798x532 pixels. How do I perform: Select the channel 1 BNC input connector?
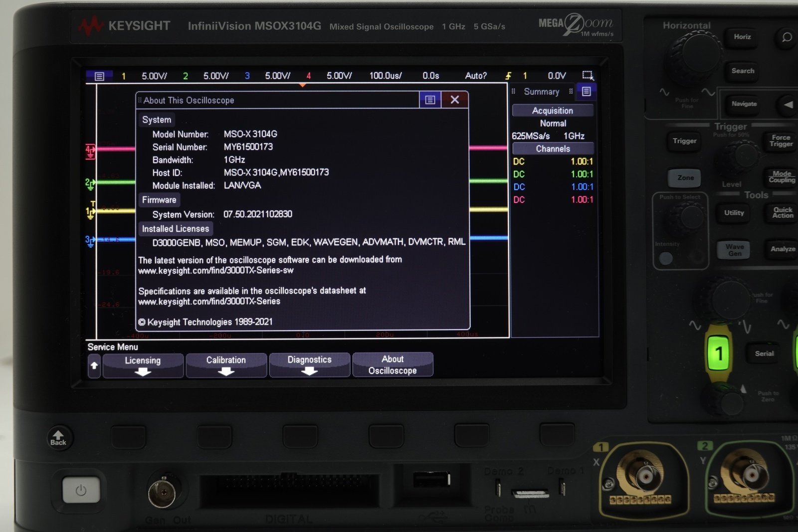tap(644, 476)
